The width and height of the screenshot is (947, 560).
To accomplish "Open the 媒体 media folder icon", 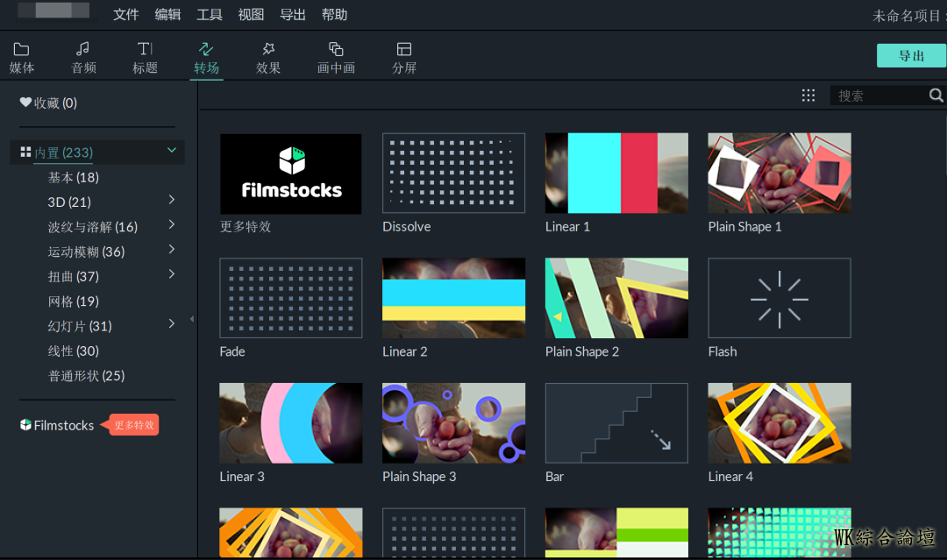I will click(x=22, y=49).
